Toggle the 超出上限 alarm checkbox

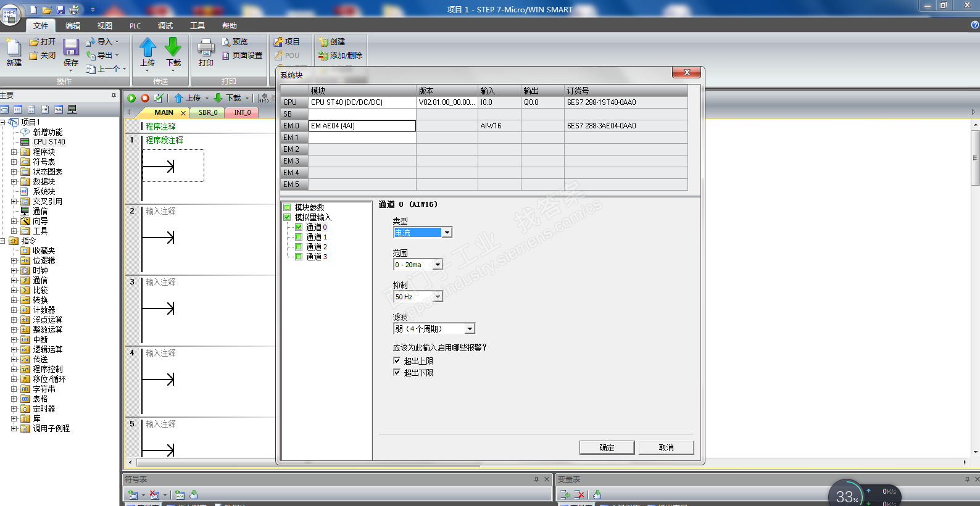click(397, 360)
